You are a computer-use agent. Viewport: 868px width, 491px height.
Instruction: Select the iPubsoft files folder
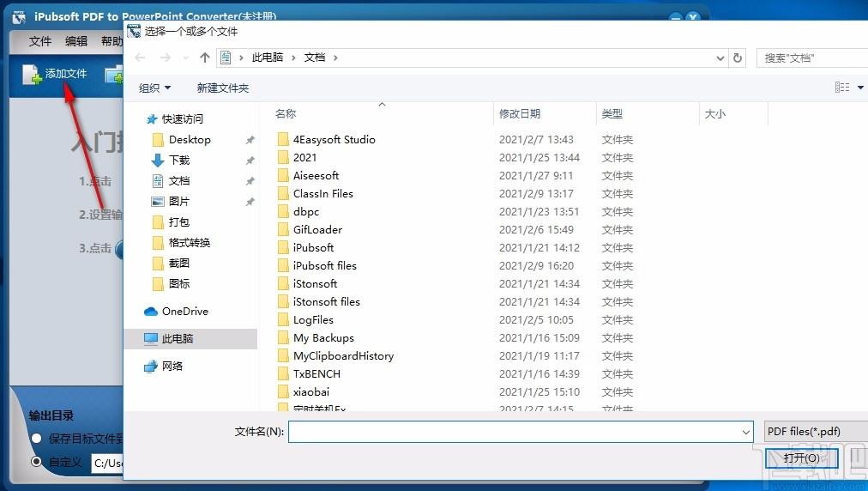pyautogui.click(x=325, y=265)
